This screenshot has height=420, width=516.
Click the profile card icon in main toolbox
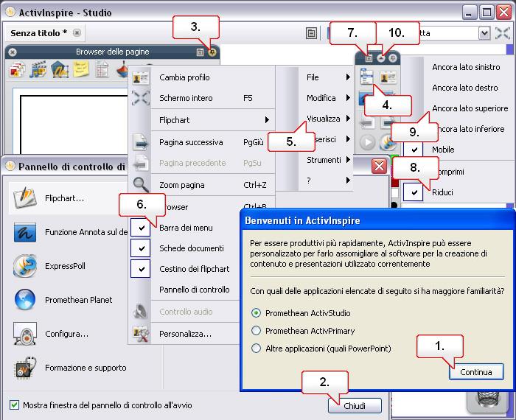tap(388, 77)
